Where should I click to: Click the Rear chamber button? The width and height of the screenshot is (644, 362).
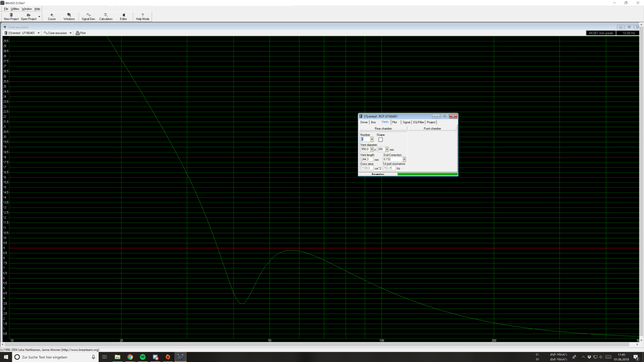point(383,129)
